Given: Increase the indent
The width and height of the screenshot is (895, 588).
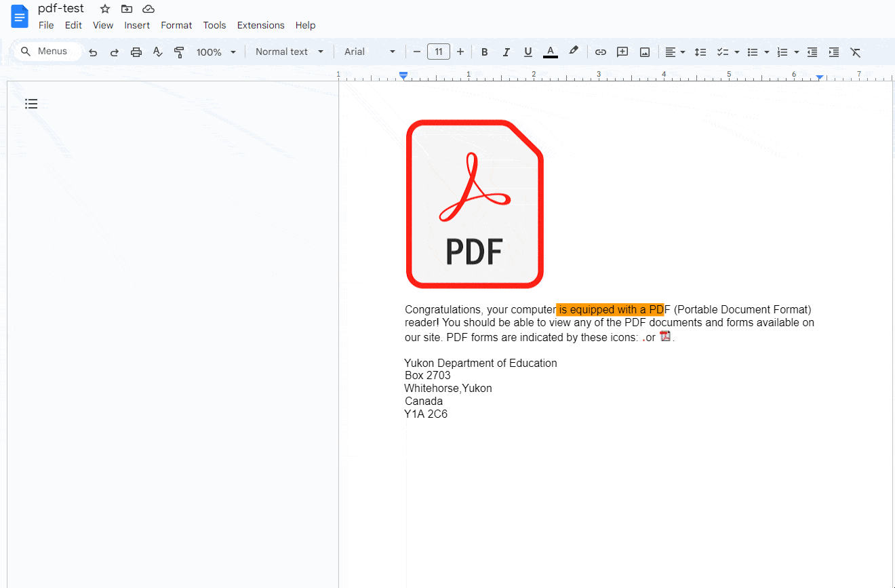Looking at the screenshot, I should pyautogui.click(x=834, y=52).
